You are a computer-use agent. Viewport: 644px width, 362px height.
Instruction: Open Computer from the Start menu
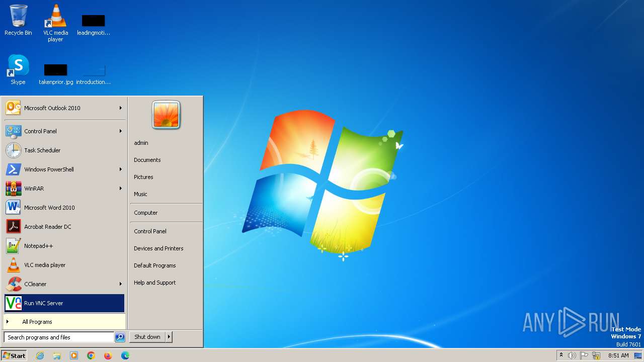click(x=146, y=213)
